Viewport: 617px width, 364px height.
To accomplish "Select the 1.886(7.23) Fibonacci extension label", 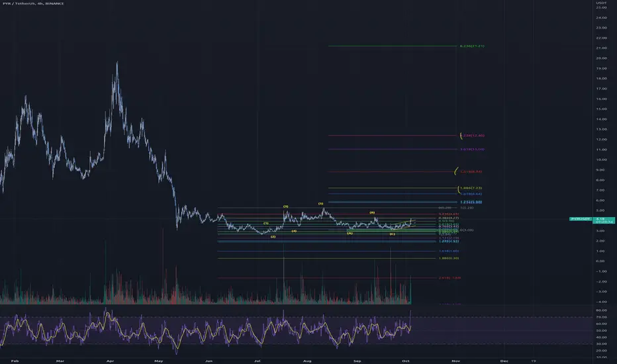I will click(x=471, y=188).
